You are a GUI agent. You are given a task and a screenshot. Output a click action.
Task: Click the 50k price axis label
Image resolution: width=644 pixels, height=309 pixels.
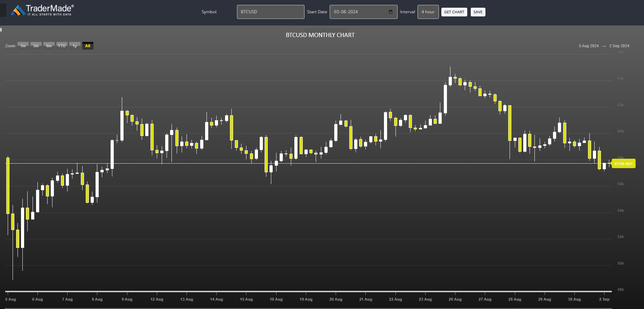[621, 263]
